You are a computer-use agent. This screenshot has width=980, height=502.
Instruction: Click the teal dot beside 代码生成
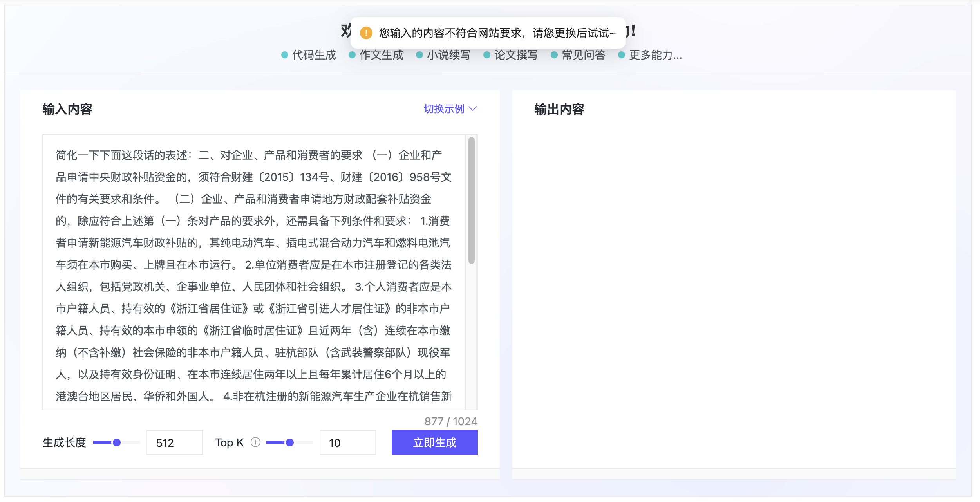[x=285, y=55]
